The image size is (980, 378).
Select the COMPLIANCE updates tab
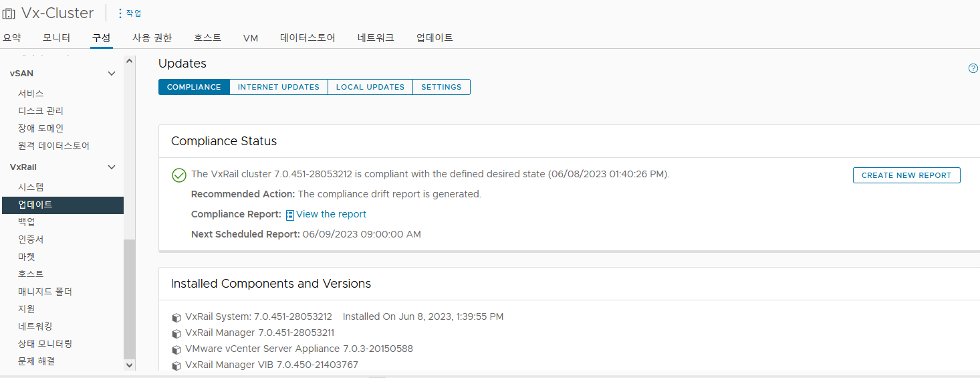(x=194, y=87)
